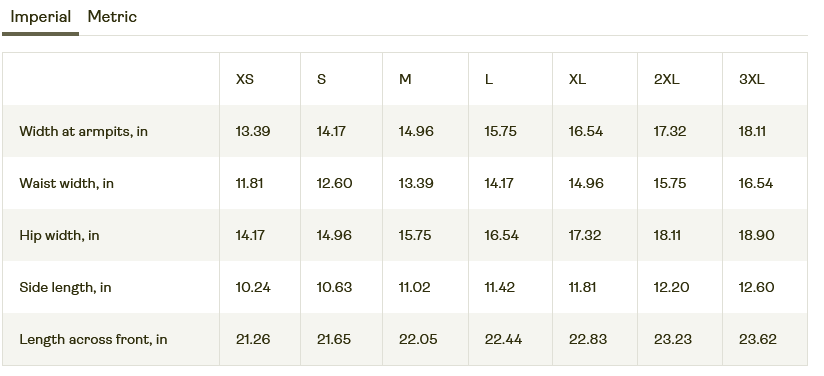Click the L size column header

click(x=489, y=79)
